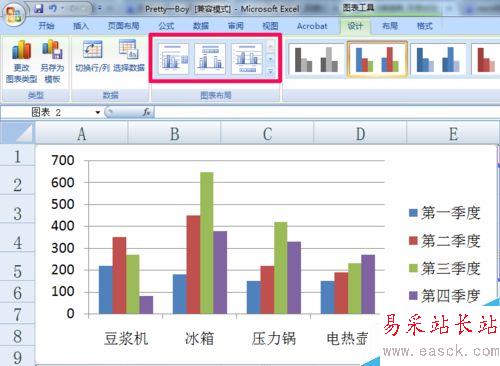Click the 电热壶 axis label

coord(348,338)
